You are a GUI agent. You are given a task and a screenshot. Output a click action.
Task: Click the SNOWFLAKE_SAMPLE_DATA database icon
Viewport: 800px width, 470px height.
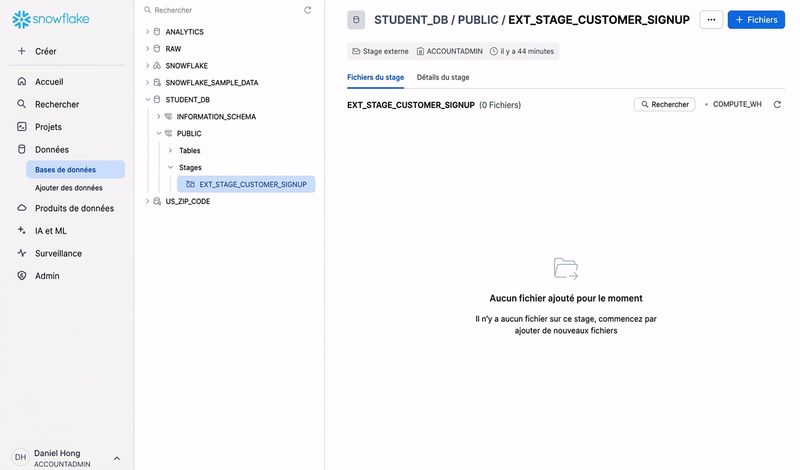(x=157, y=82)
